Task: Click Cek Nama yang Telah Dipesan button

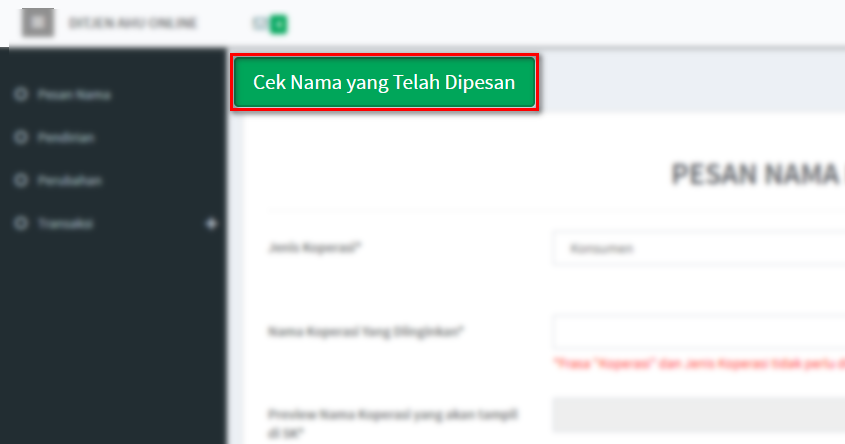Action: coord(384,82)
